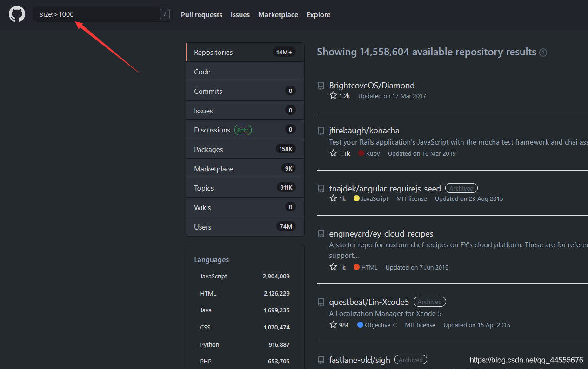Click MIT license text under angular-requirejs-seed

[x=411, y=198]
